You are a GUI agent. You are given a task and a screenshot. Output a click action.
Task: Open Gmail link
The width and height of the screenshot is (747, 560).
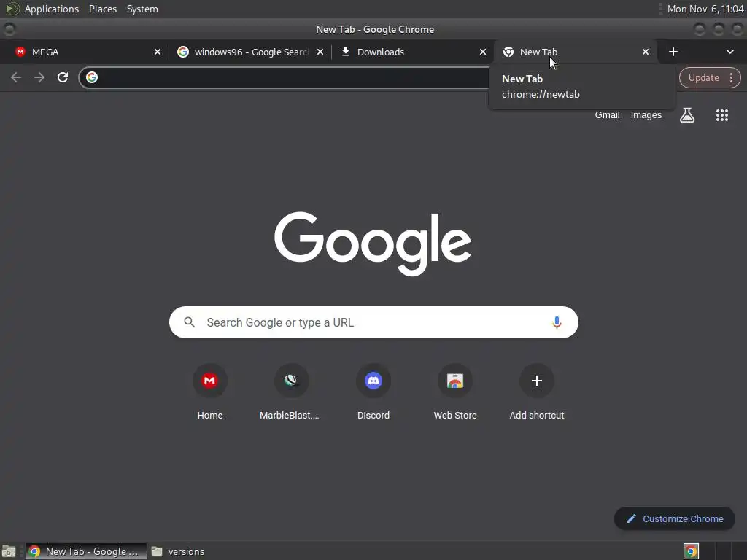[x=607, y=115]
